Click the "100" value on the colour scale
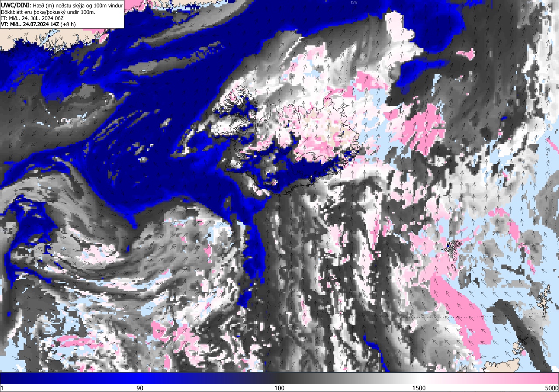This screenshot has width=559, height=392. (279, 388)
